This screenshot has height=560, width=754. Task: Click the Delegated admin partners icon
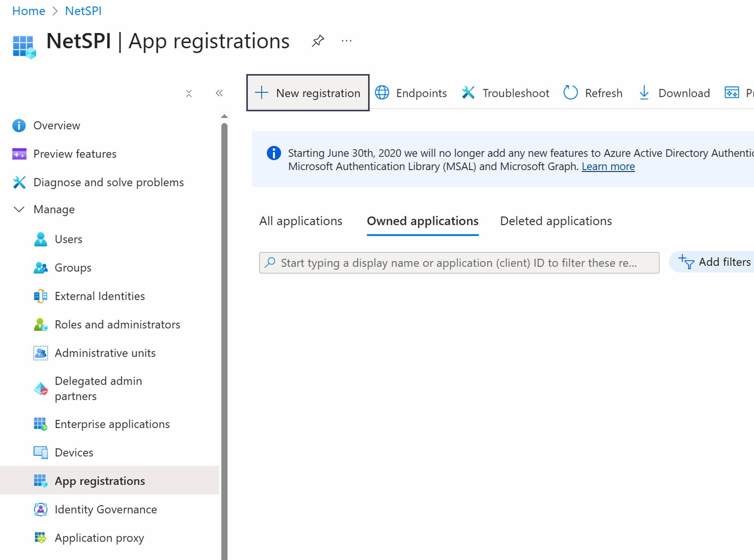click(41, 388)
